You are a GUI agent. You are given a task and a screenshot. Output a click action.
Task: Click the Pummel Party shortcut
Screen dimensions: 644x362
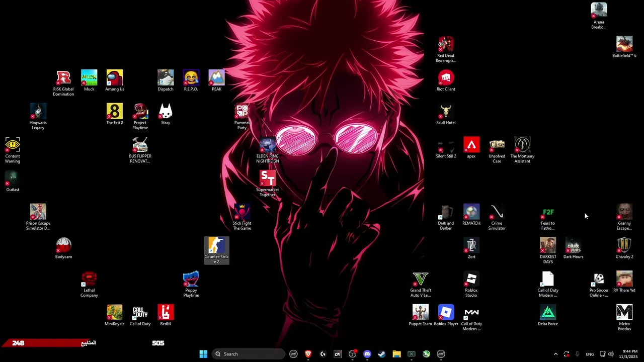click(242, 117)
